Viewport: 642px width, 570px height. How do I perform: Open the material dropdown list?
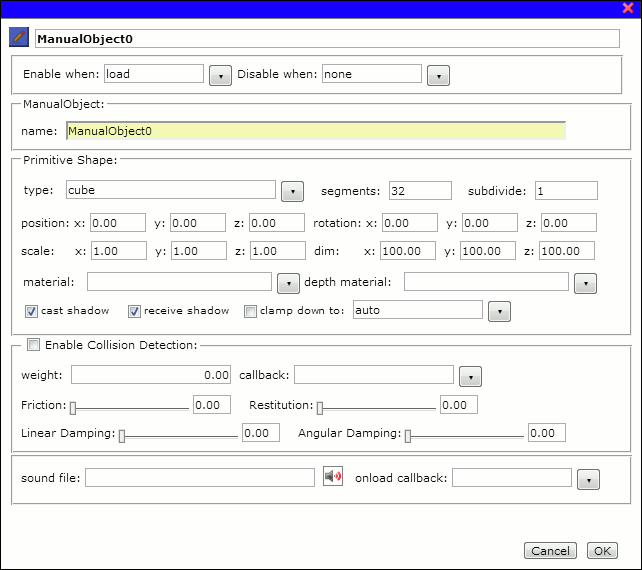click(x=289, y=283)
